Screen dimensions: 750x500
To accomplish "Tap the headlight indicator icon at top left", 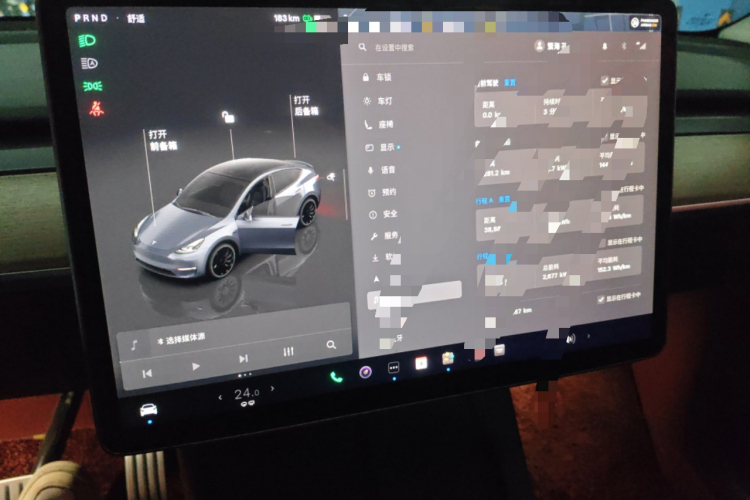I will point(88,41).
